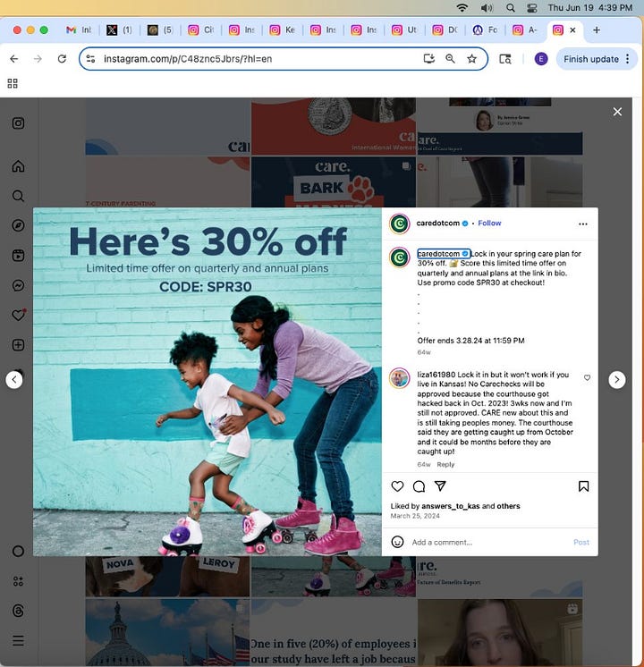Click the browser back button

tap(14, 59)
